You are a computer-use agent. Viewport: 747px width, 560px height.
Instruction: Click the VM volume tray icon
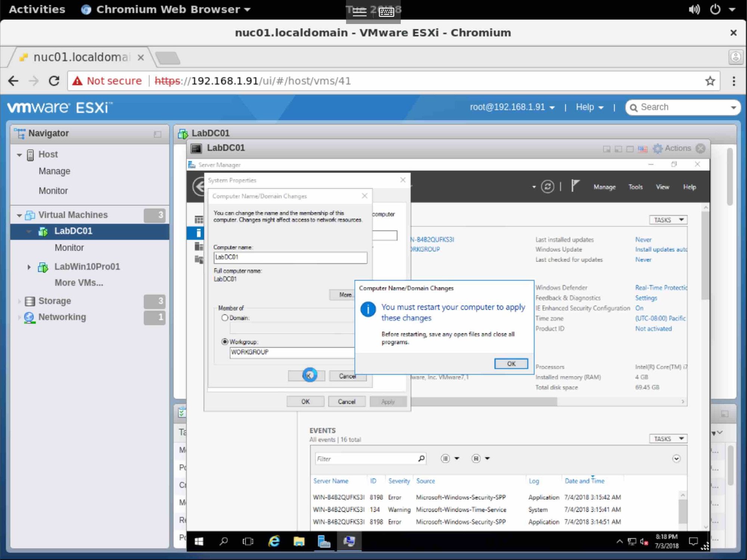click(x=644, y=542)
